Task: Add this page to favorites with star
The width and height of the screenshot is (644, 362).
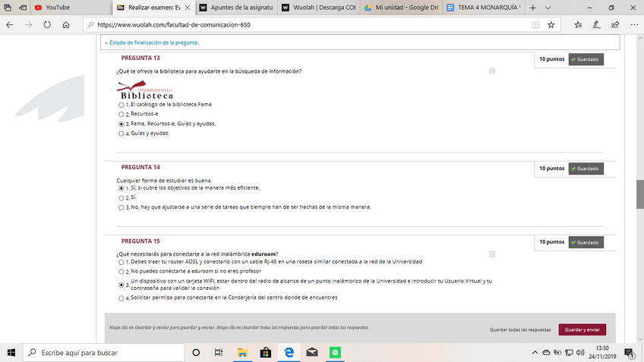Action: point(551,24)
